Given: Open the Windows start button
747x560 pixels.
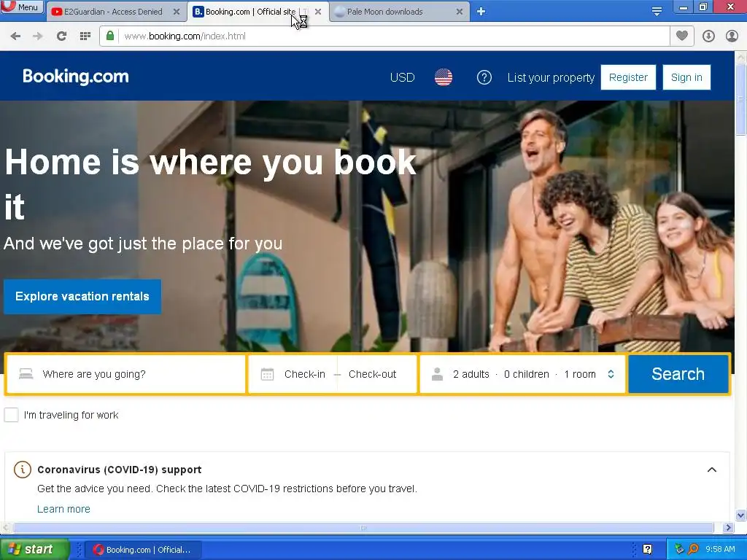Looking at the screenshot, I should 34,550.
